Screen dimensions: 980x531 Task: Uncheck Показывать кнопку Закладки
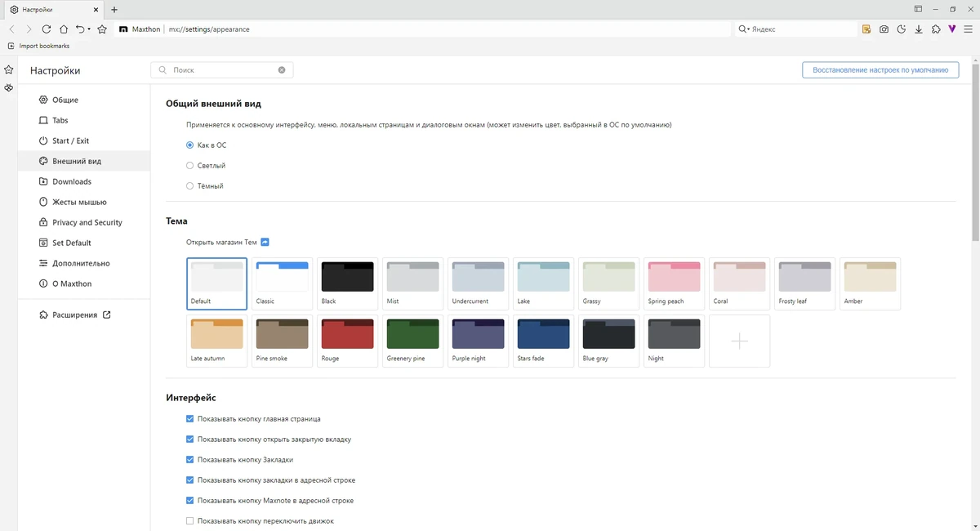190,460
